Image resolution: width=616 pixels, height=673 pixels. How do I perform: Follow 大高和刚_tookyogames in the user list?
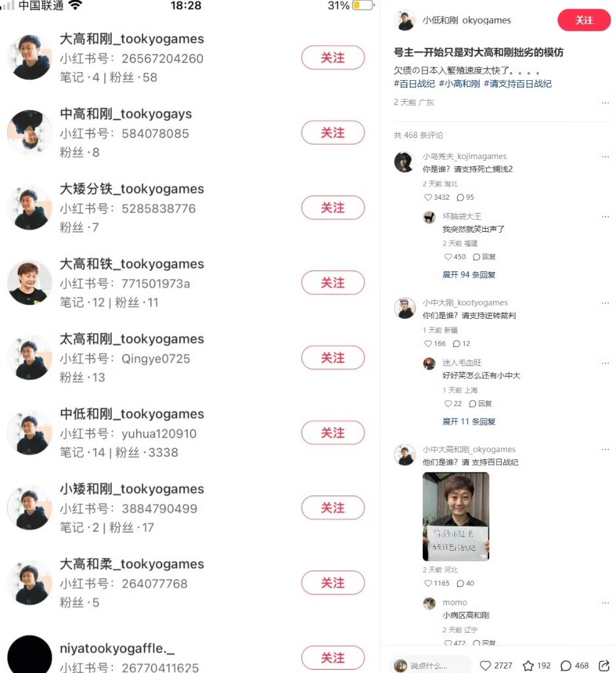click(333, 58)
